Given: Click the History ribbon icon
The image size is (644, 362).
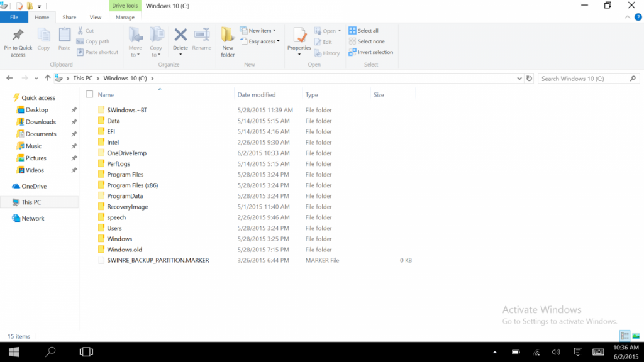Looking at the screenshot, I should tap(318, 53).
